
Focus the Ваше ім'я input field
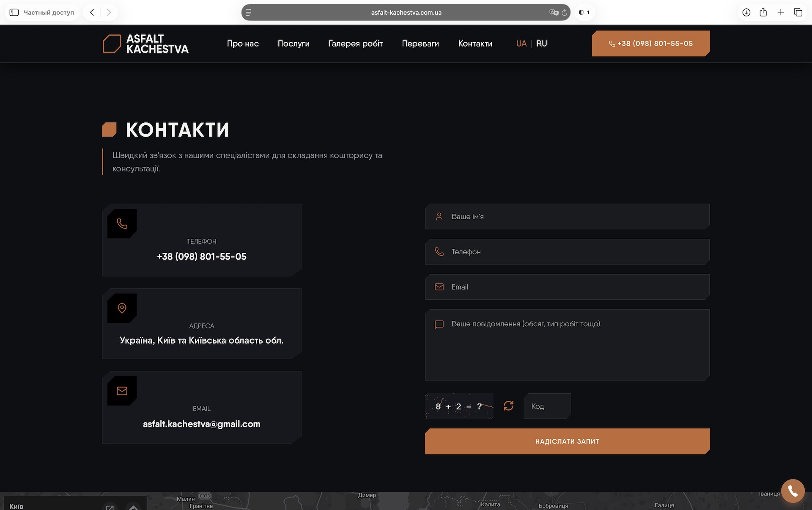567,217
